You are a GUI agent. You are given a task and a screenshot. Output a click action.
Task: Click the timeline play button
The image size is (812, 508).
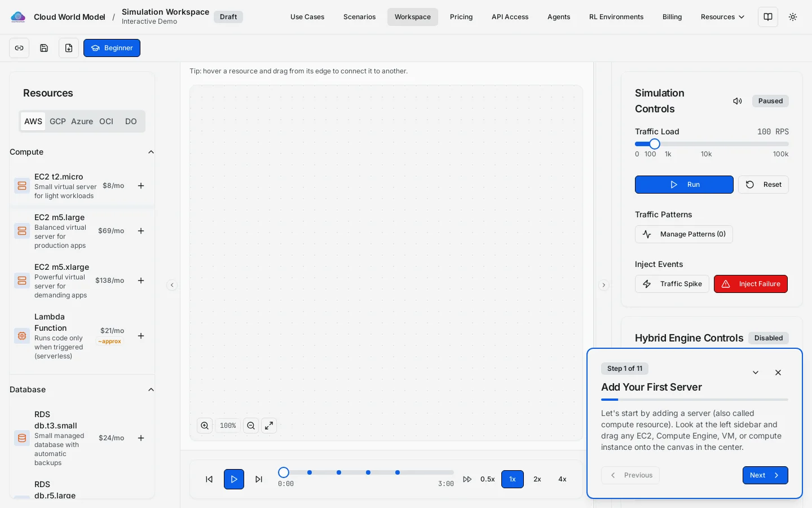234,479
